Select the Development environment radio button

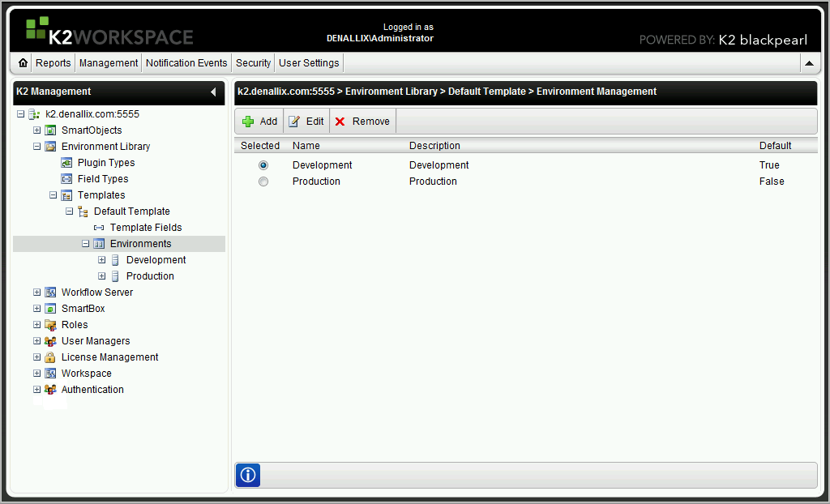click(x=263, y=165)
